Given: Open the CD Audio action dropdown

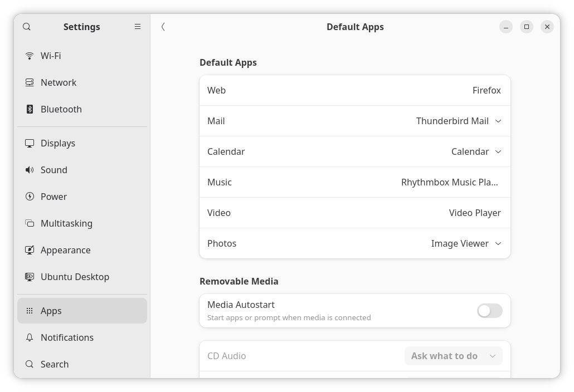Looking at the screenshot, I should (x=453, y=356).
